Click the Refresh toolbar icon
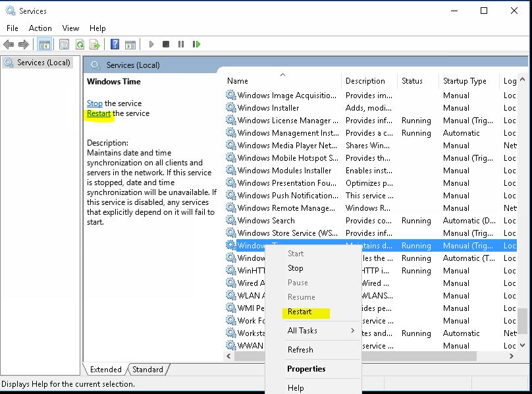 [80, 44]
